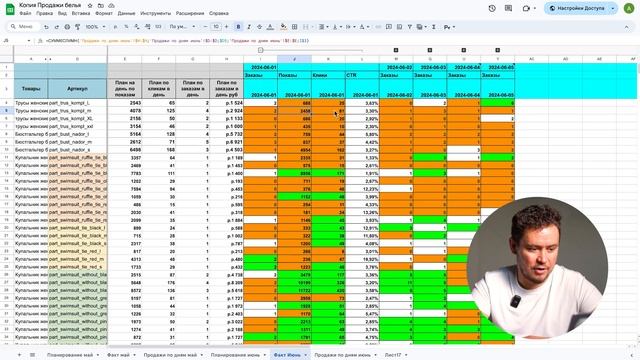Toggle italic formatting
The image size is (640, 360).
tap(249, 27)
